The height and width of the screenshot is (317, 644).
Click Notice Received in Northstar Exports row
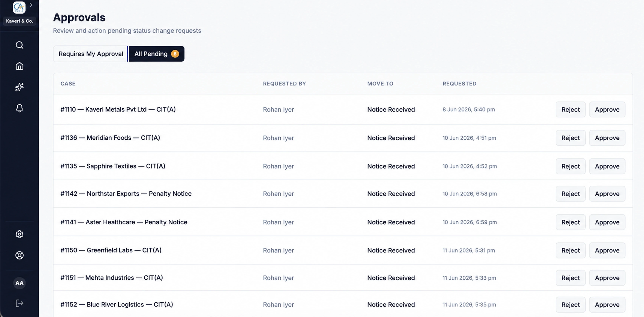(x=391, y=194)
